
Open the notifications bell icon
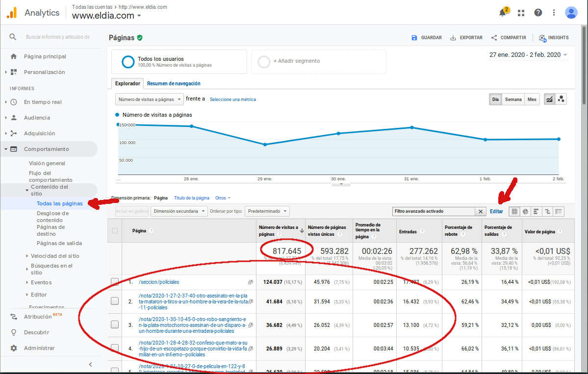coord(503,13)
